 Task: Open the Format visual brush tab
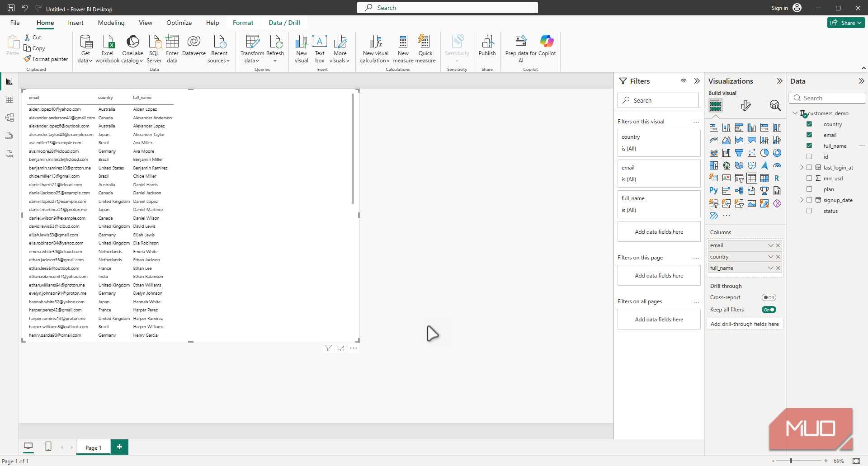[x=745, y=106]
